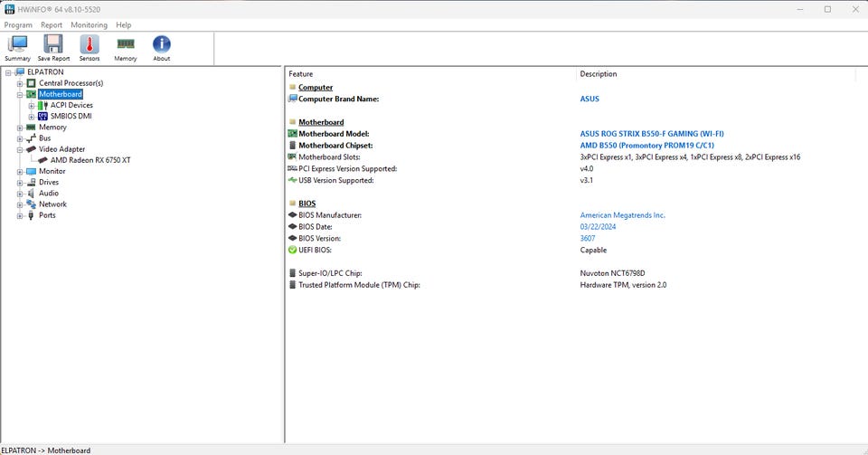Open the Report menu
Screen dimensions: 868x455
tap(52, 25)
